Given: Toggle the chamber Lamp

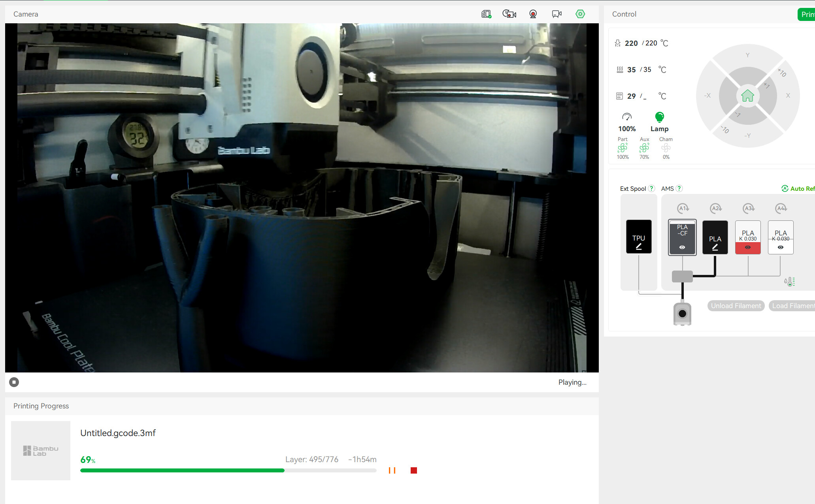Looking at the screenshot, I should point(659,117).
